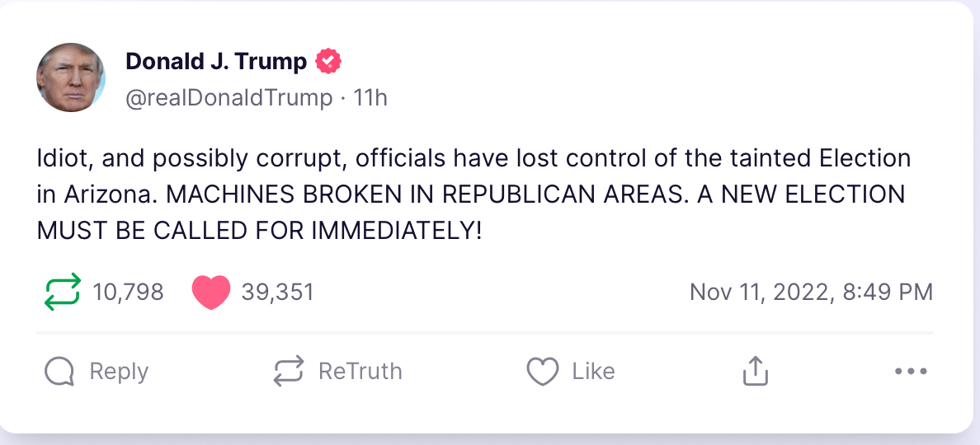Open the @realDonaldTrump handle link
The image size is (980, 445).
[229, 98]
